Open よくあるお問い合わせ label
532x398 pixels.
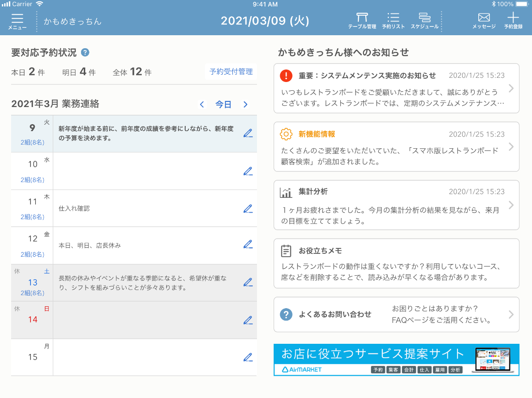point(335,315)
